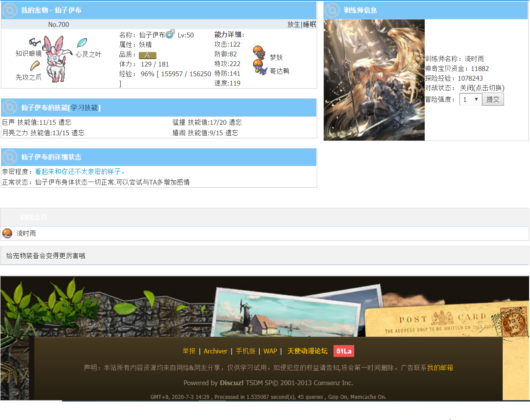Click the Discuz! link

click(x=232, y=383)
